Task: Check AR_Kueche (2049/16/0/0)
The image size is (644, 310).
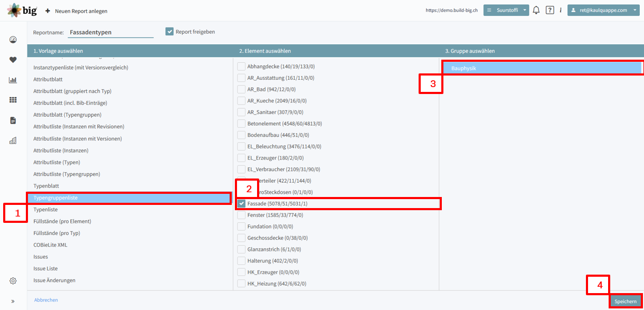Action: (241, 101)
